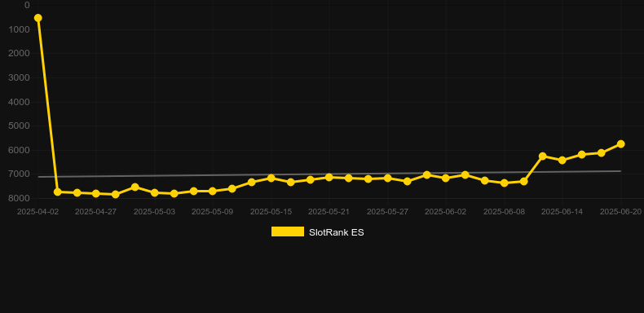
Task: Select the data point above 2025-05-03
Action: click(x=154, y=192)
